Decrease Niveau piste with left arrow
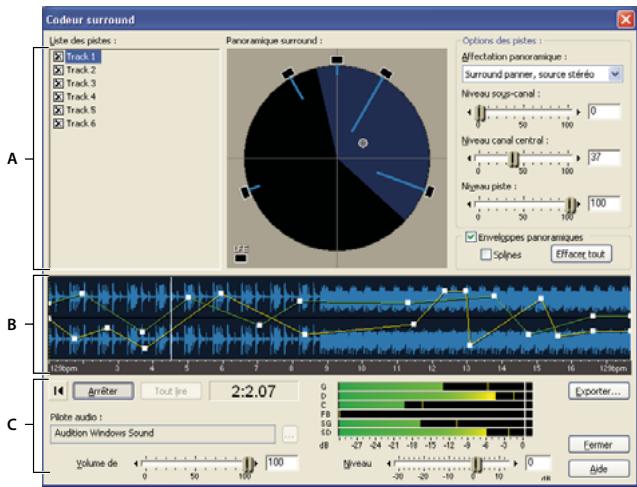This screenshot has height=487, width=637. (470, 204)
